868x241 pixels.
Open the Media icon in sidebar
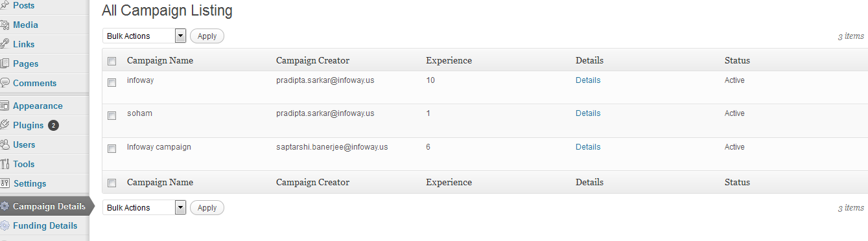click(x=5, y=25)
